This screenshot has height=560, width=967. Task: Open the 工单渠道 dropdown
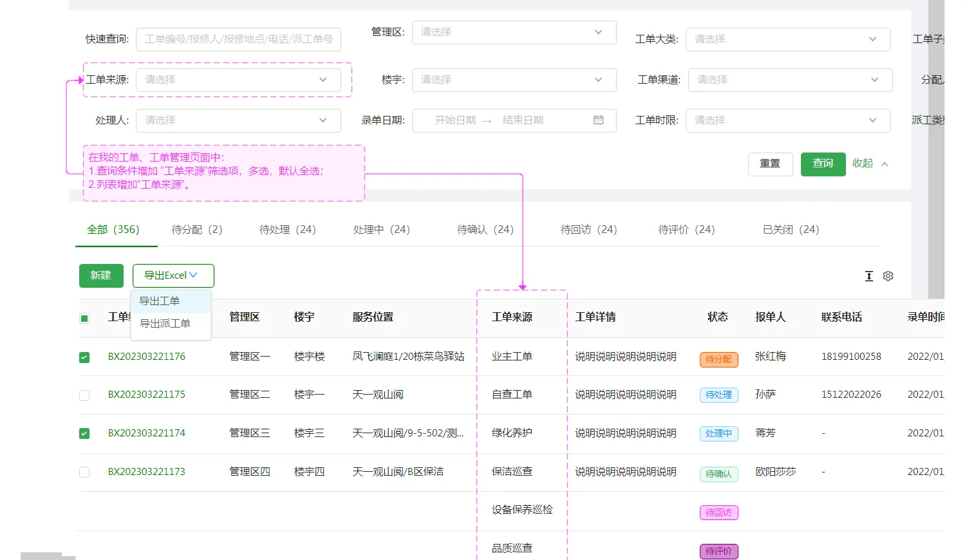pos(790,80)
